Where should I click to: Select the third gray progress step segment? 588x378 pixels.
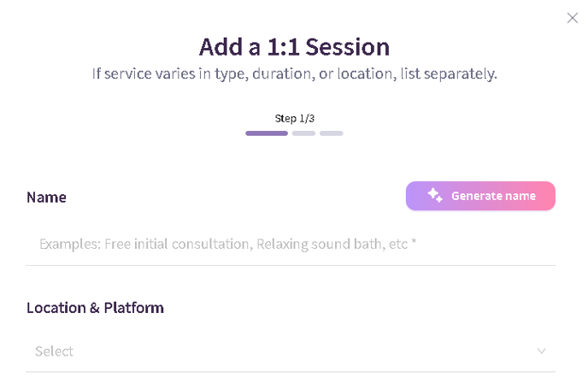coord(332,133)
